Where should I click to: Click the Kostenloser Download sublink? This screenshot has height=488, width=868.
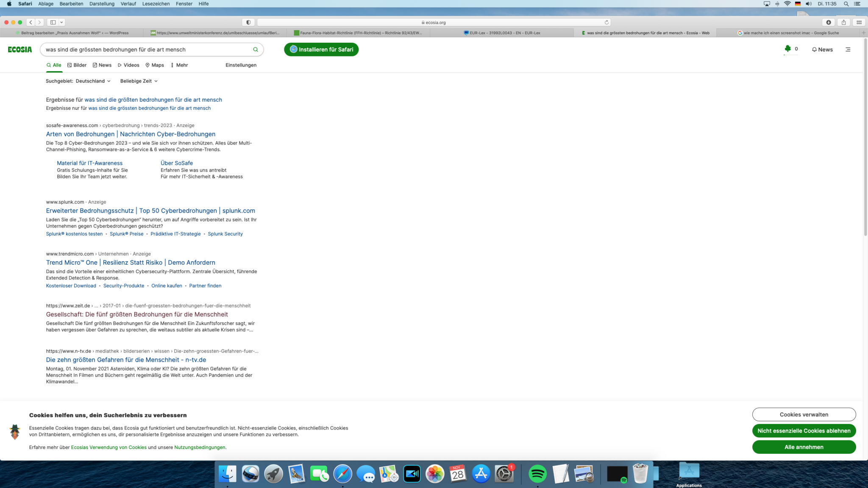[71, 286]
